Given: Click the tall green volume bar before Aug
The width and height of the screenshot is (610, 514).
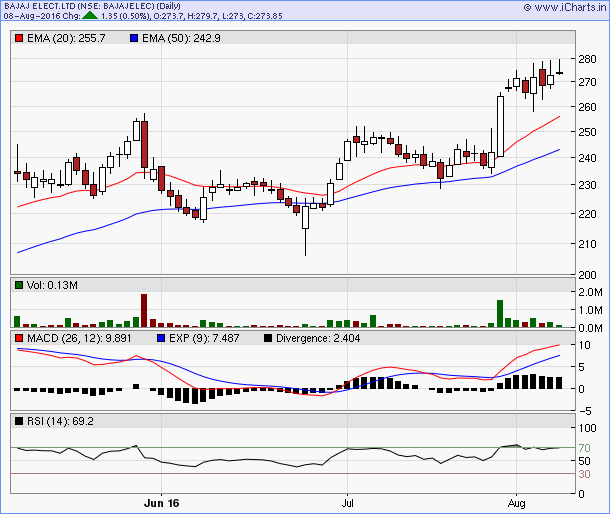Looking at the screenshot, I should [500, 314].
